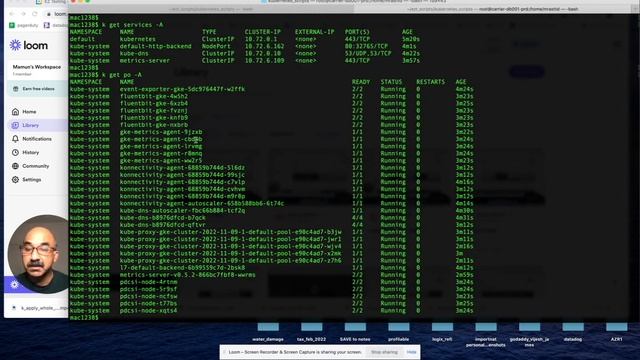The height and width of the screenshot is (360, 640).
Task: Select the tax_feb_2022 desktop folder
Action: (311, 331)
